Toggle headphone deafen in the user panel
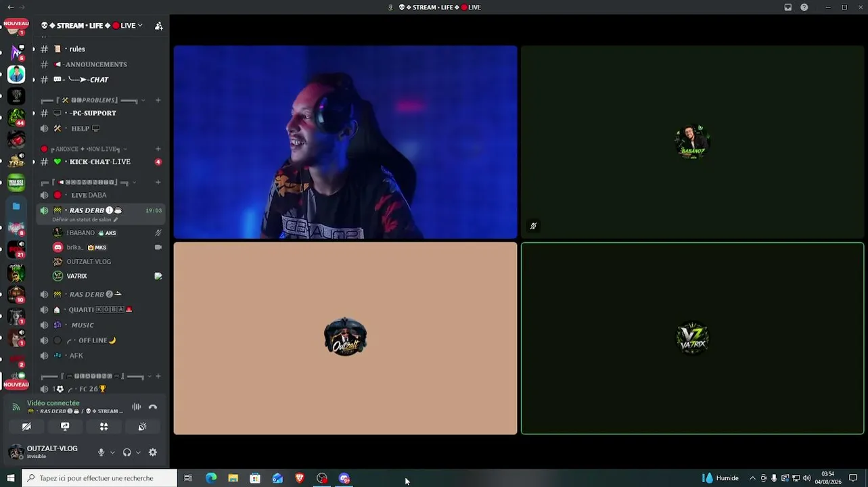 pyautogui.click(x=127, y=453)
